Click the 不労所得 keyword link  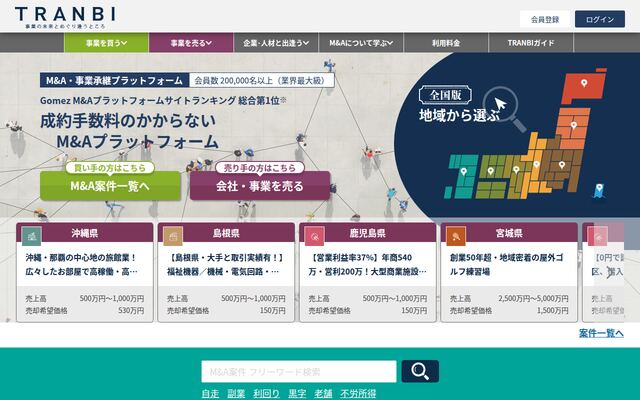click(358, 393)
